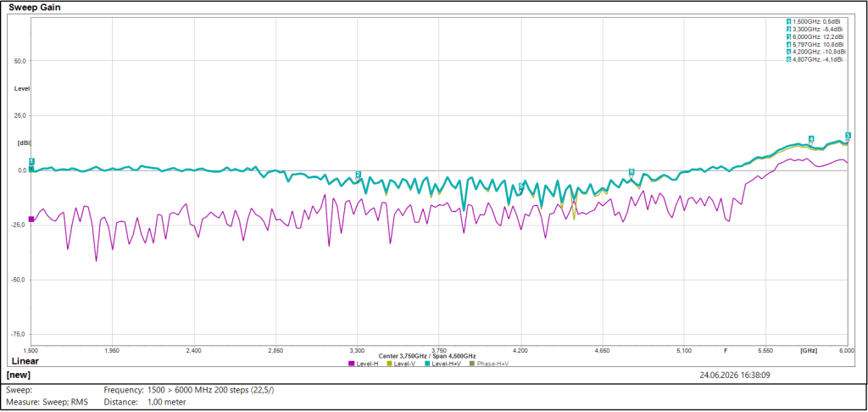Click the 'Distance: 1,00 meter' text
Image resolution: width=868 pixels, height=412 pixels.
[145, 402]
